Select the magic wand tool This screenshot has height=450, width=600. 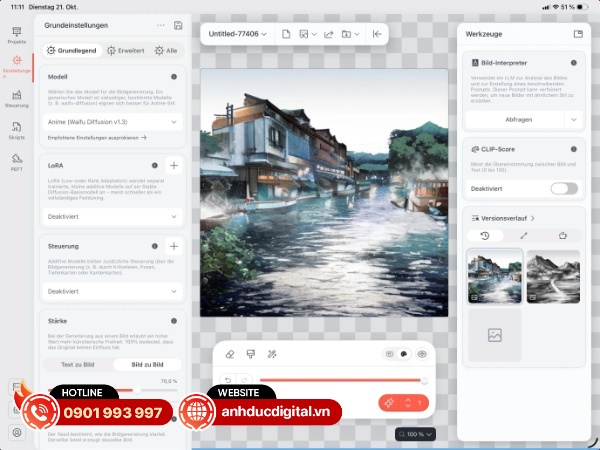pos(272,354)
